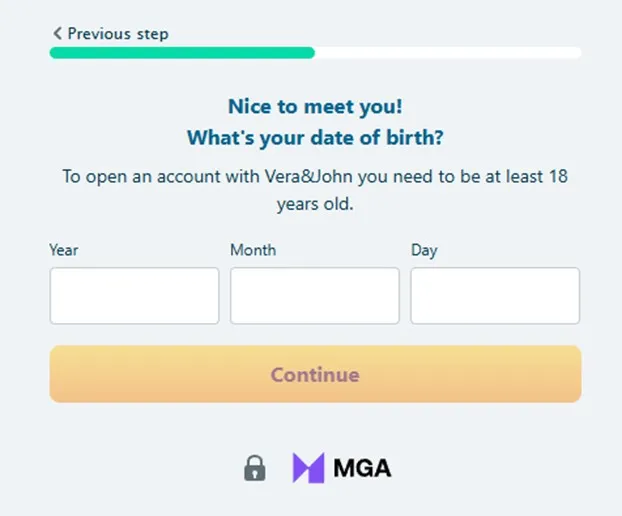Viewport: 622px width, 516px height.
Task: Click the "Nice to meet you!" heading
Action: point(315,106)
